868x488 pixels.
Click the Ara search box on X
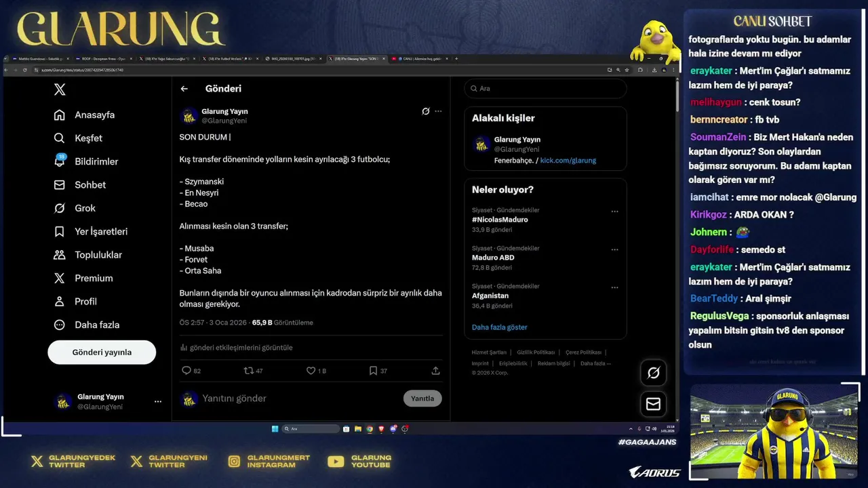545,89
